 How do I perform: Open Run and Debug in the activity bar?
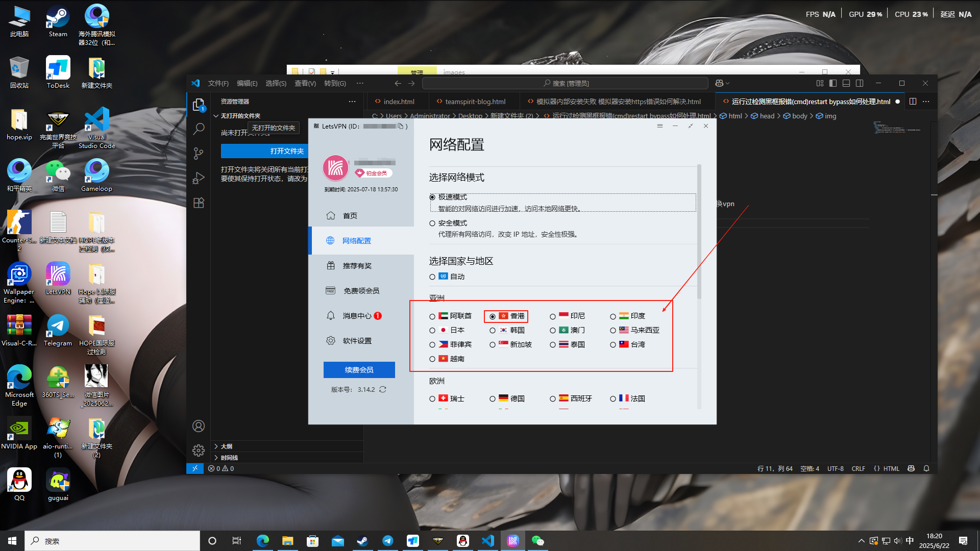point(199,178)
